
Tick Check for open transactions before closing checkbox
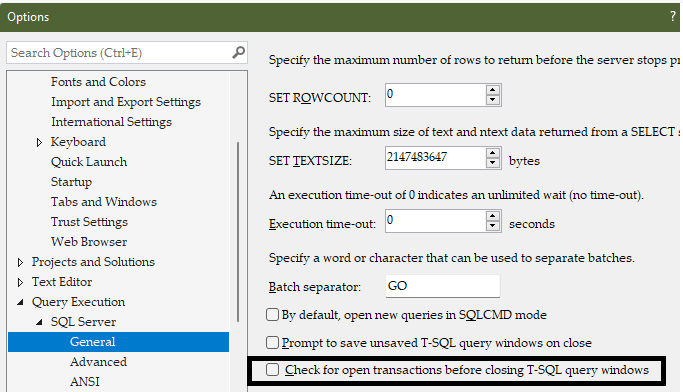tap(272, 370)
